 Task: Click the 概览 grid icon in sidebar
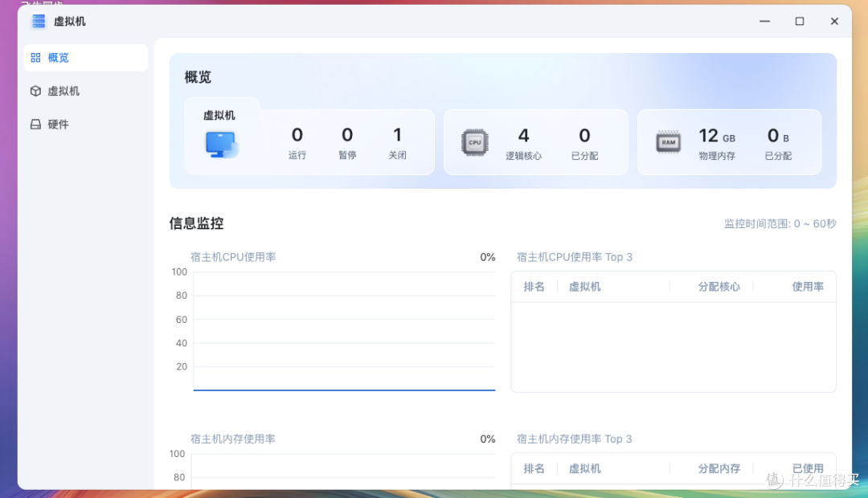coord(35,58)
